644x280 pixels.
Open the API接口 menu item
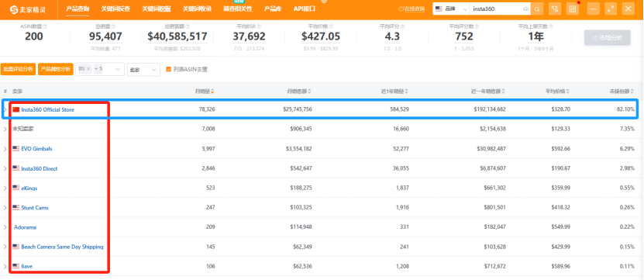[305, 9]
